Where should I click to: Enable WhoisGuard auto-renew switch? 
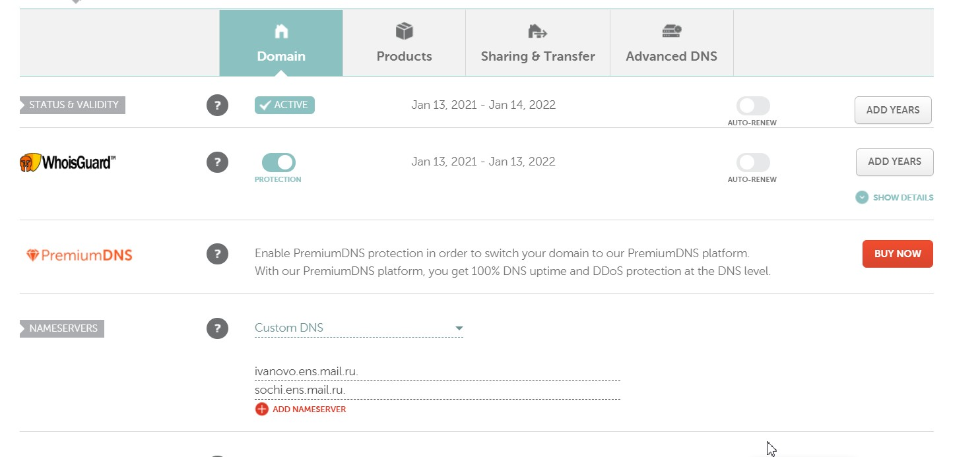click(x=753, y=163)
